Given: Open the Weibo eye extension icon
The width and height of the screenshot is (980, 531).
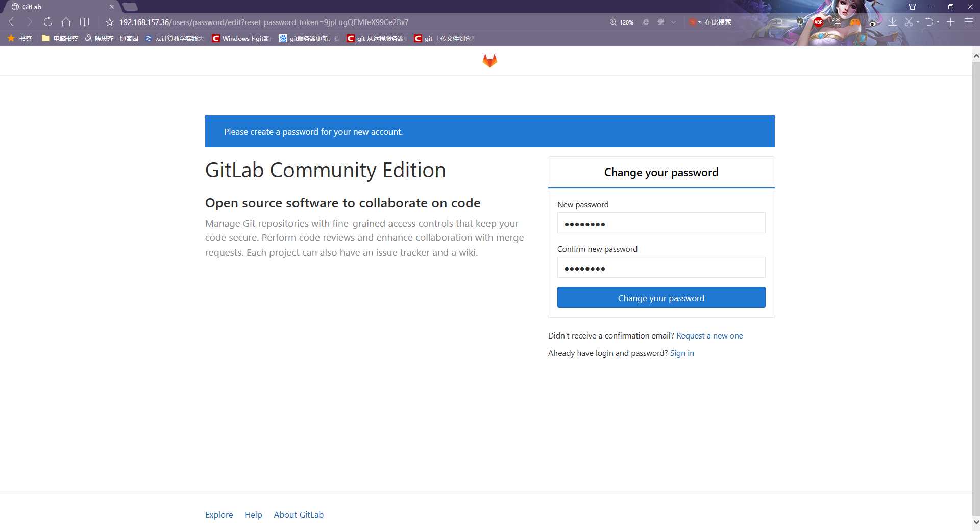Looking at the screenshot, I should tap(873, 22).
